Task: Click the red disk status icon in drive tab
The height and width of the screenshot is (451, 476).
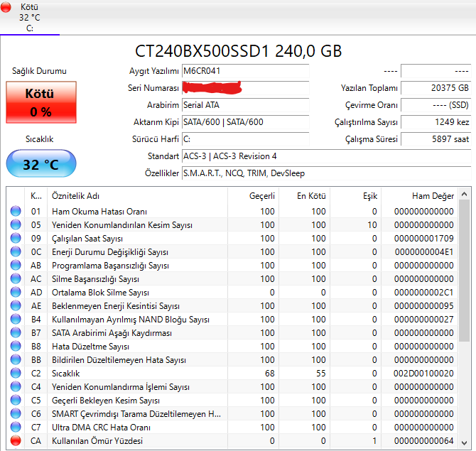Action: (6, 7)
